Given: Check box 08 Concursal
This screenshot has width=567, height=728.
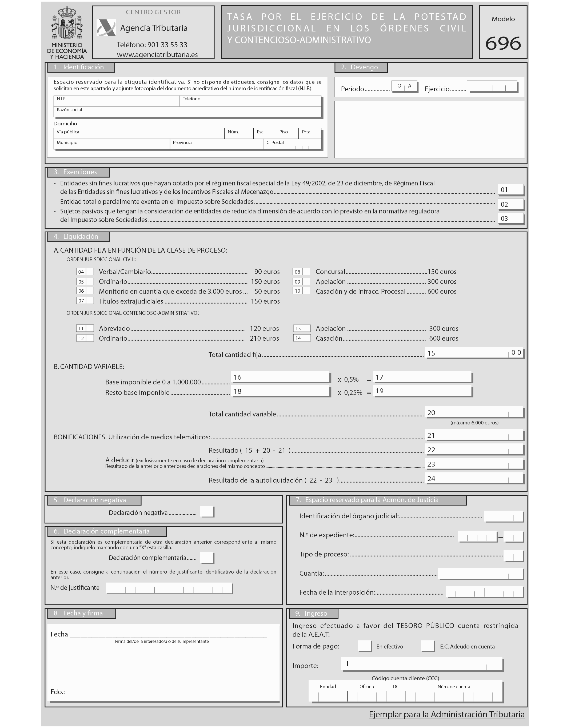Looking at the screenshot, I should pyautogui.click(x=306, y=272).
